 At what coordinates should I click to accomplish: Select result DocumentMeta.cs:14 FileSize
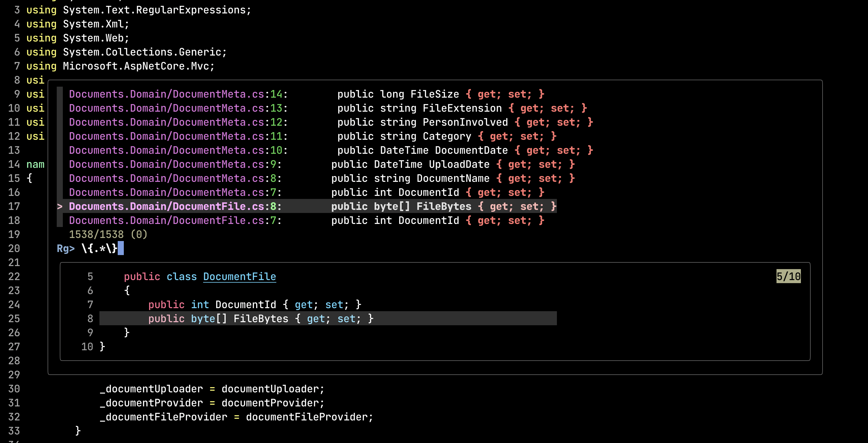[x=307, y=94]
